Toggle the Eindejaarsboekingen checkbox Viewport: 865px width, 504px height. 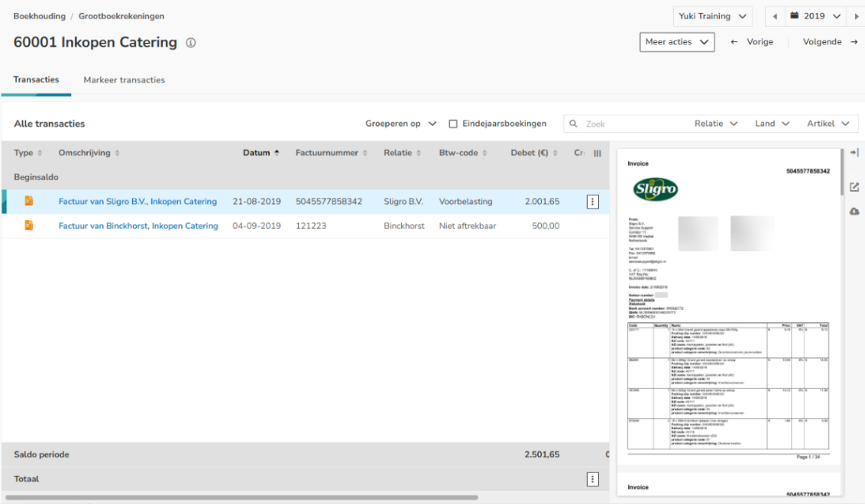[453, 124]
